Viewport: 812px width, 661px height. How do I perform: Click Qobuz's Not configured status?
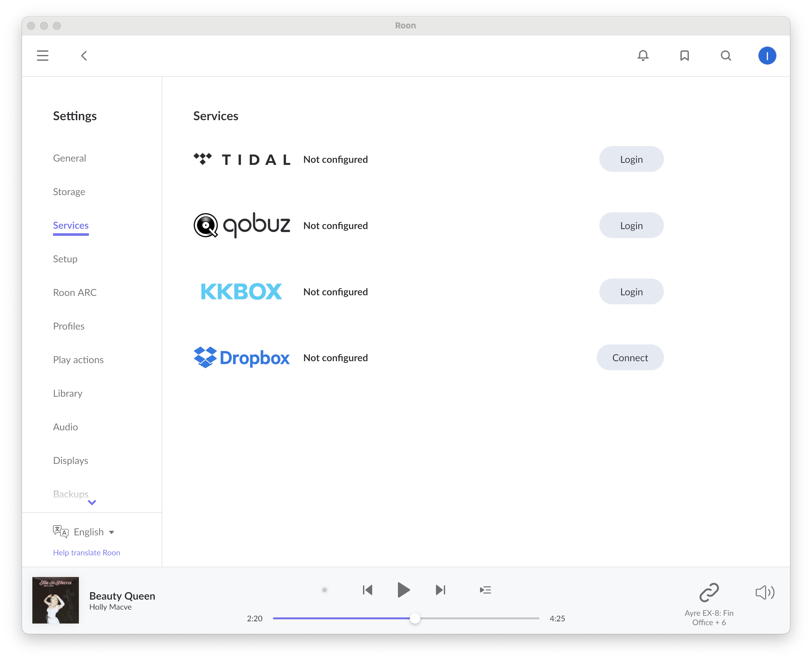coord(336,226)
